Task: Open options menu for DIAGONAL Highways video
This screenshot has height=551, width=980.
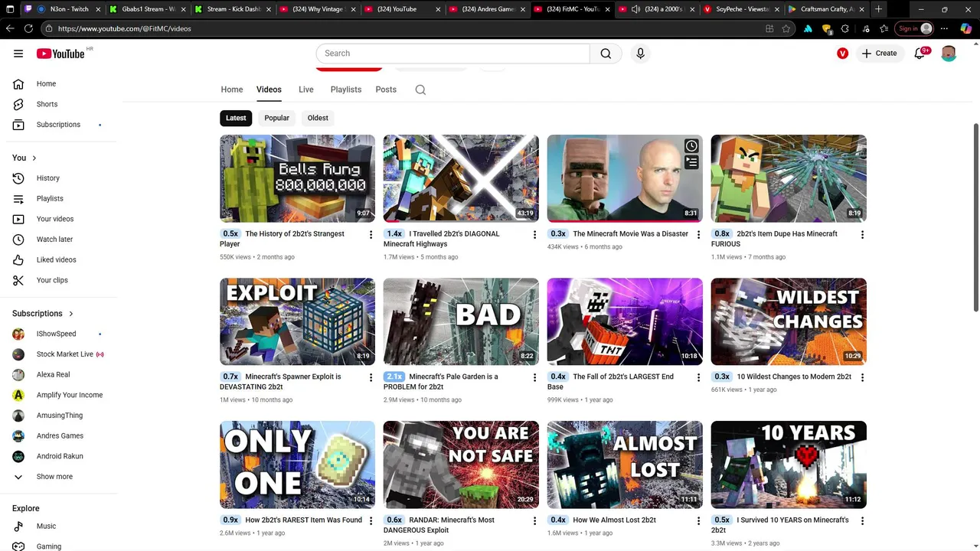Action: point(534,234)
